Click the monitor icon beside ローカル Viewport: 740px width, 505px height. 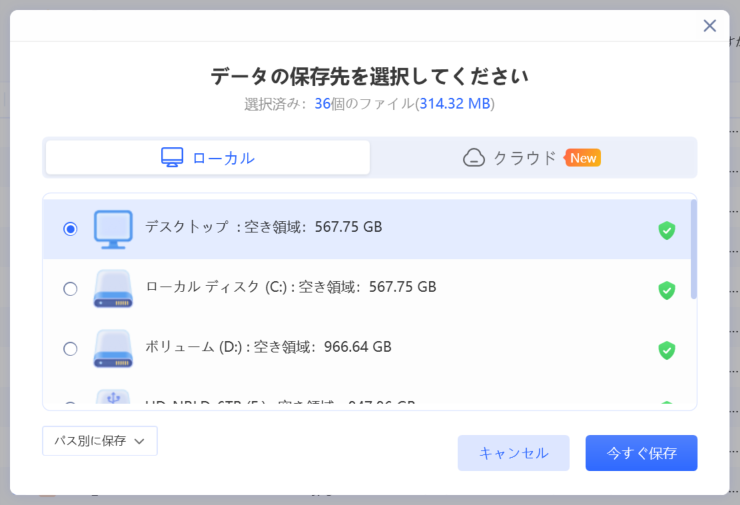coord(173,158)
